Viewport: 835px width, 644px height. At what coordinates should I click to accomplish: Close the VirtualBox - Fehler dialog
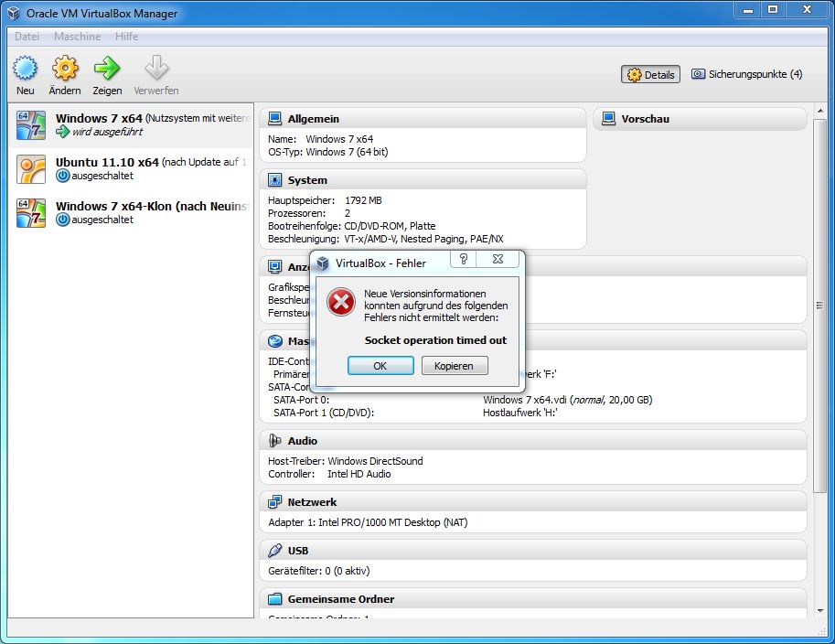coord(498,259)
